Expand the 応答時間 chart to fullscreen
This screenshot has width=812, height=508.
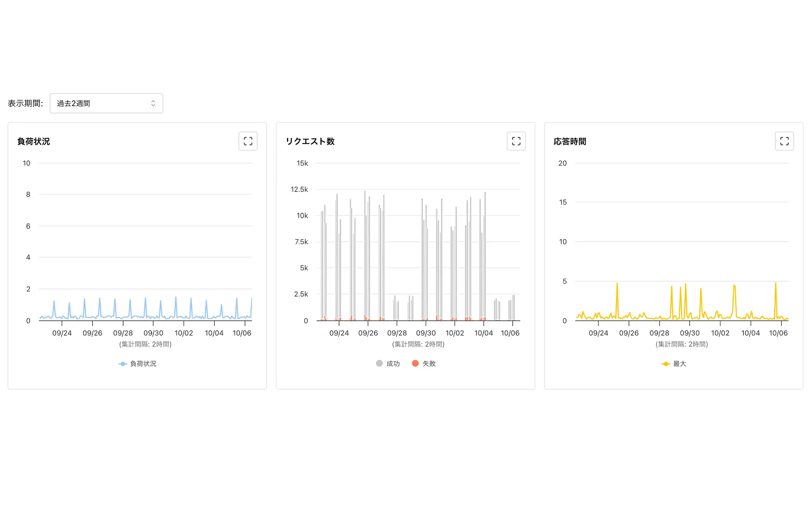(x=784, y=141)
